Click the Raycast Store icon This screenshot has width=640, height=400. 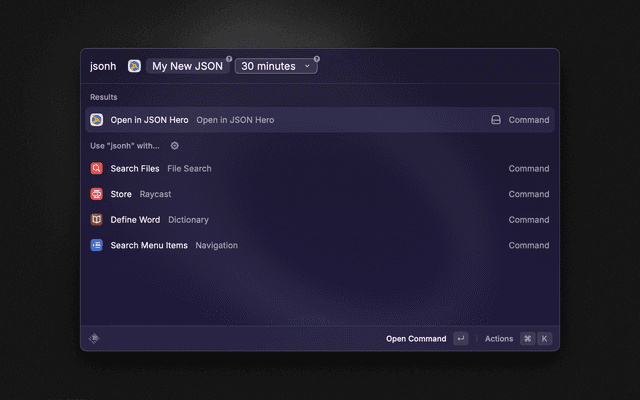tap(97, 194)
